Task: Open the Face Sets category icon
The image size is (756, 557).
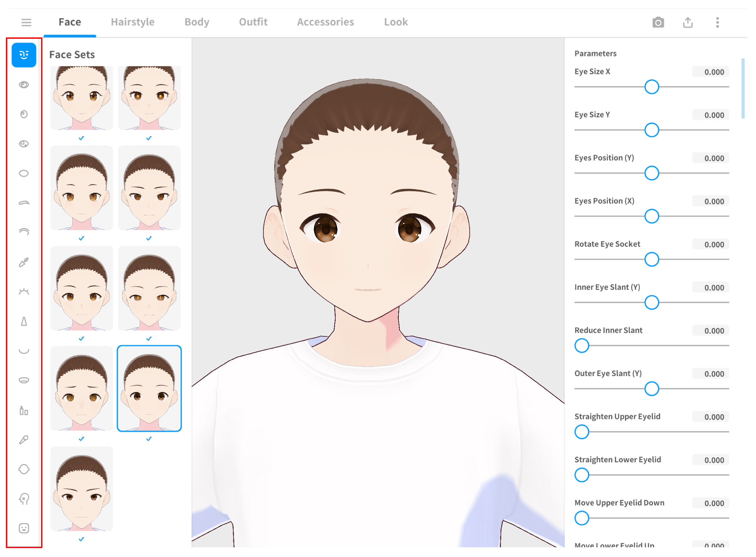Action: 23,55
